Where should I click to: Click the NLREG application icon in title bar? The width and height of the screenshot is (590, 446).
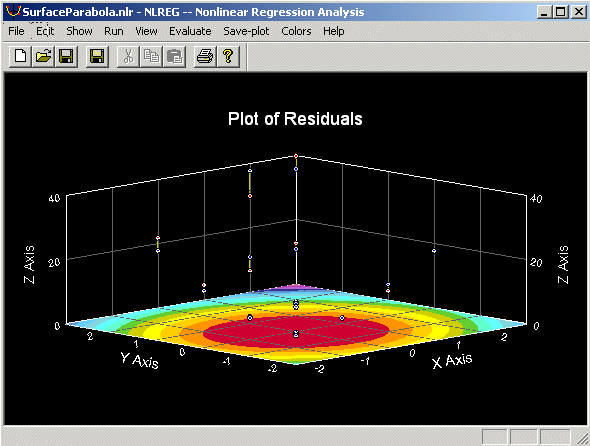[13, 11]
